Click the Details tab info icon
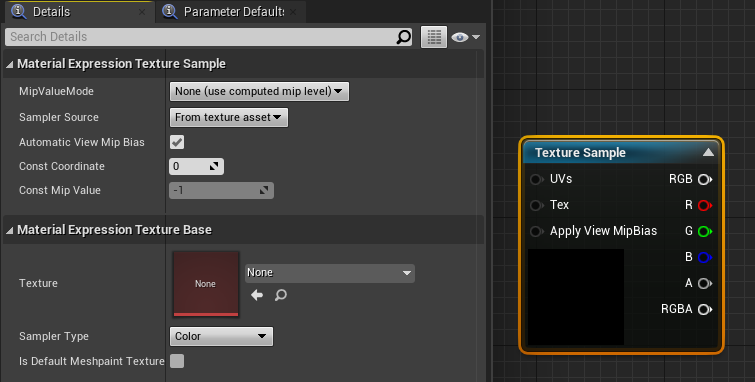 (18, 11)
